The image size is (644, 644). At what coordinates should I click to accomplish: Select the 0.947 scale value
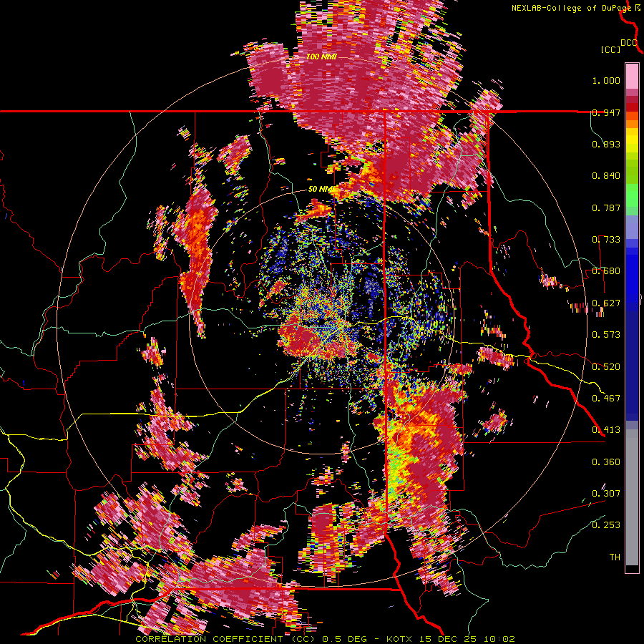606,112
